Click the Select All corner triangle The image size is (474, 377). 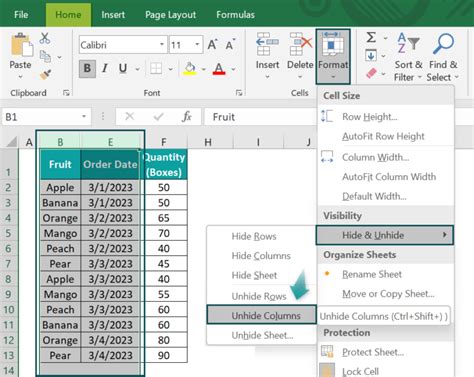pos(12,142)
